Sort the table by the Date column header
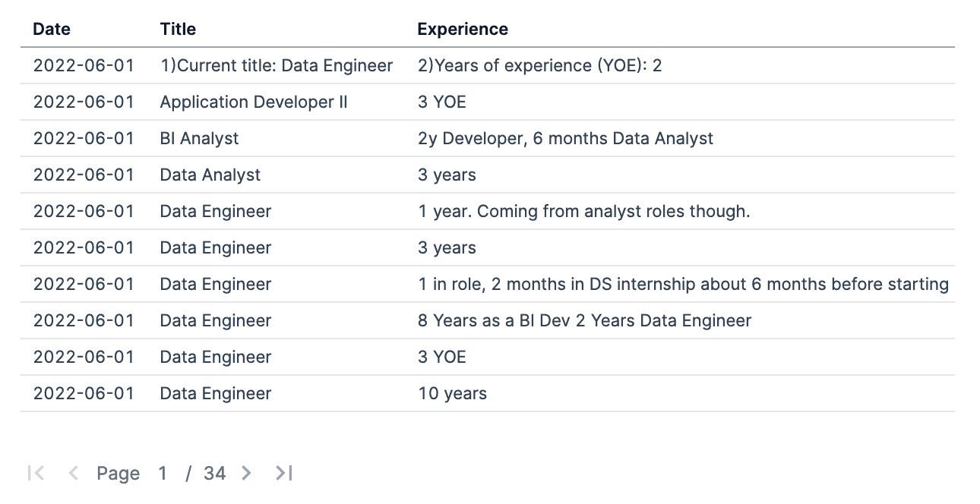Screen dimensions: 980x504 coord(51,29)
